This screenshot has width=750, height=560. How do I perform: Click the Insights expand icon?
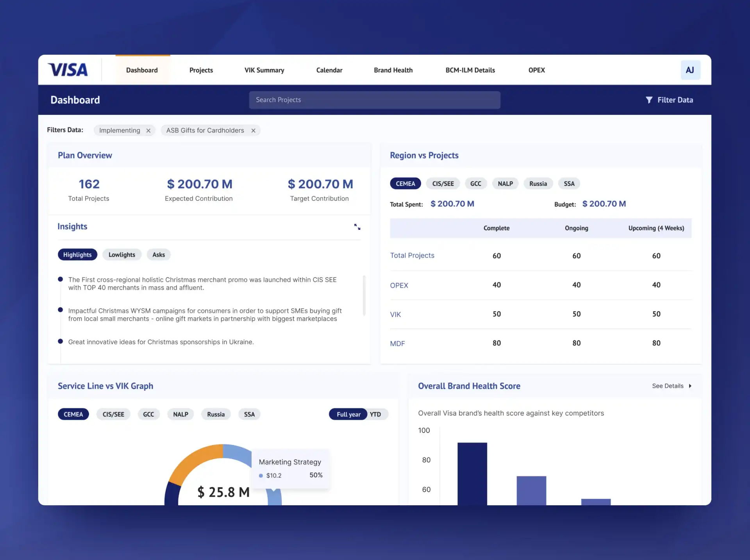point(357,227)
